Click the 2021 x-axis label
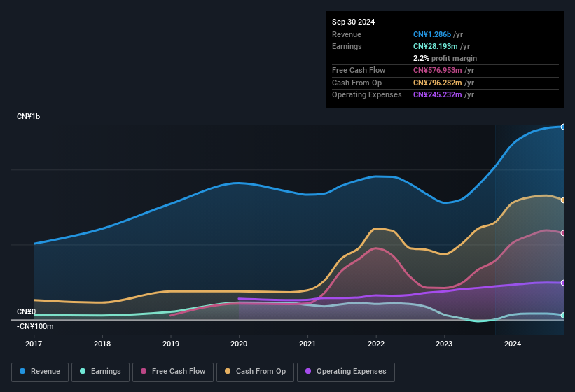 click(x=307, y=344)
